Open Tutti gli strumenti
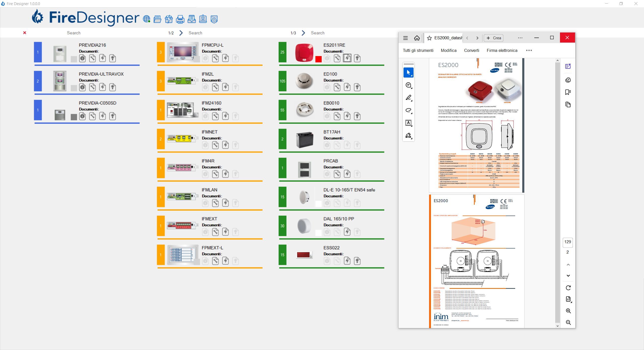644x350 pixels. (418, 50)
